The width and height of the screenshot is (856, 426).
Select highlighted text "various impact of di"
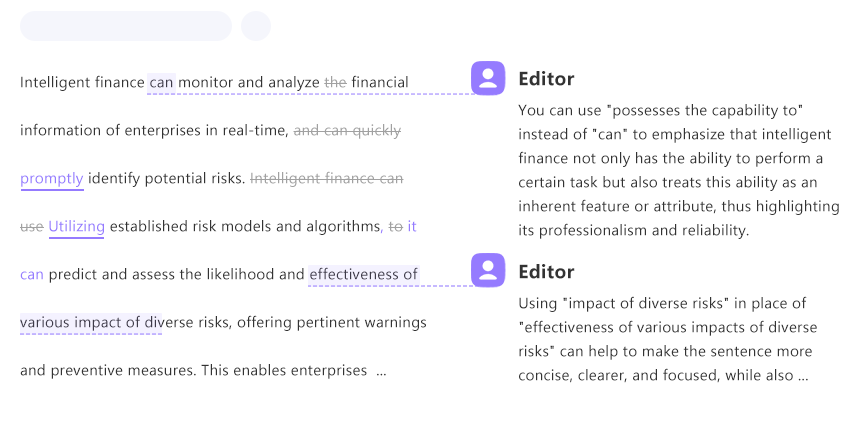pyautogui.click(x=91, y=322)
